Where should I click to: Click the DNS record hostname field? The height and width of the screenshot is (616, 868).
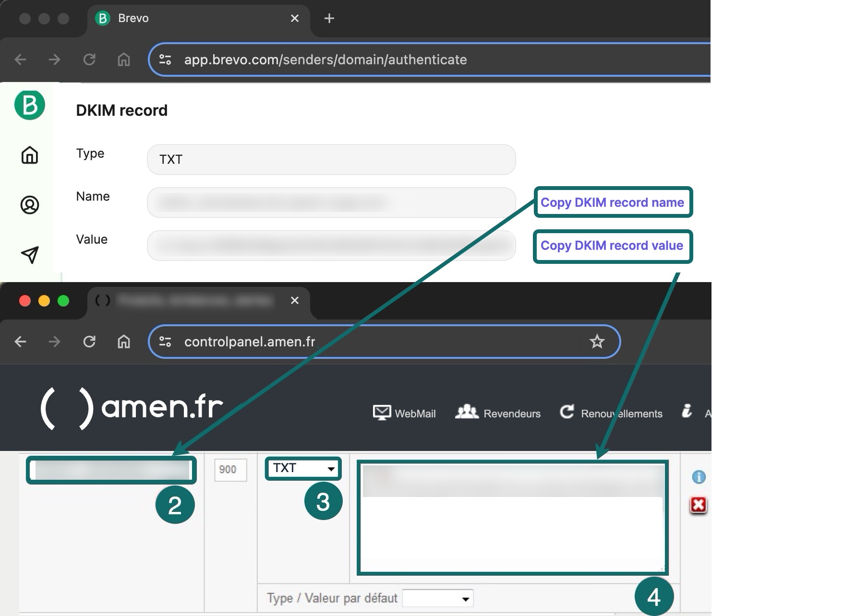(111, 470)
